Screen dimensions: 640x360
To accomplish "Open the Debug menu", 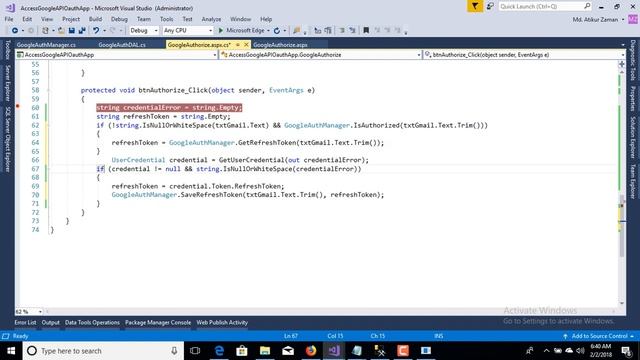I will 119,19.
